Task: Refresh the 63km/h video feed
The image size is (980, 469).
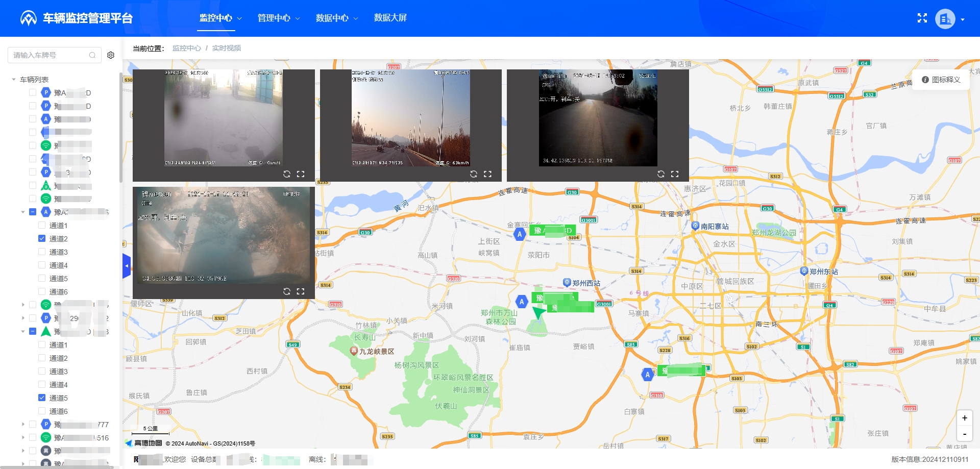Action: click(474, 174)
